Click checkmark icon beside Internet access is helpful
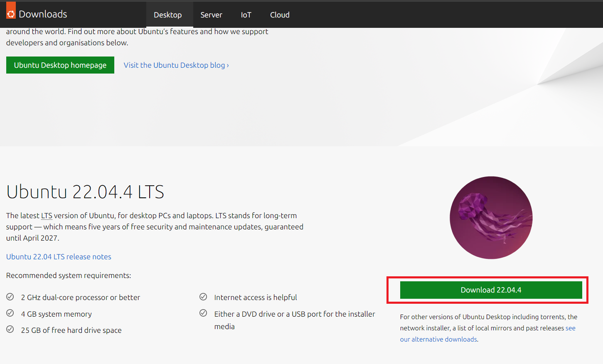 pos(203,297)
